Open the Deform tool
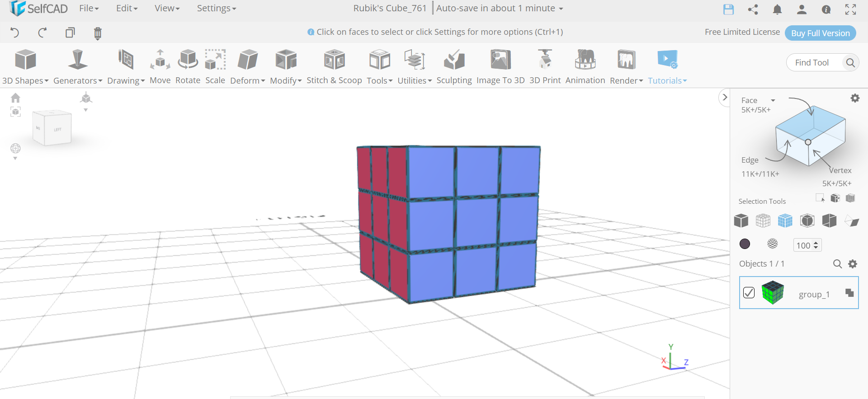Screen dimensions: 868x399 [x=248, y=60]
